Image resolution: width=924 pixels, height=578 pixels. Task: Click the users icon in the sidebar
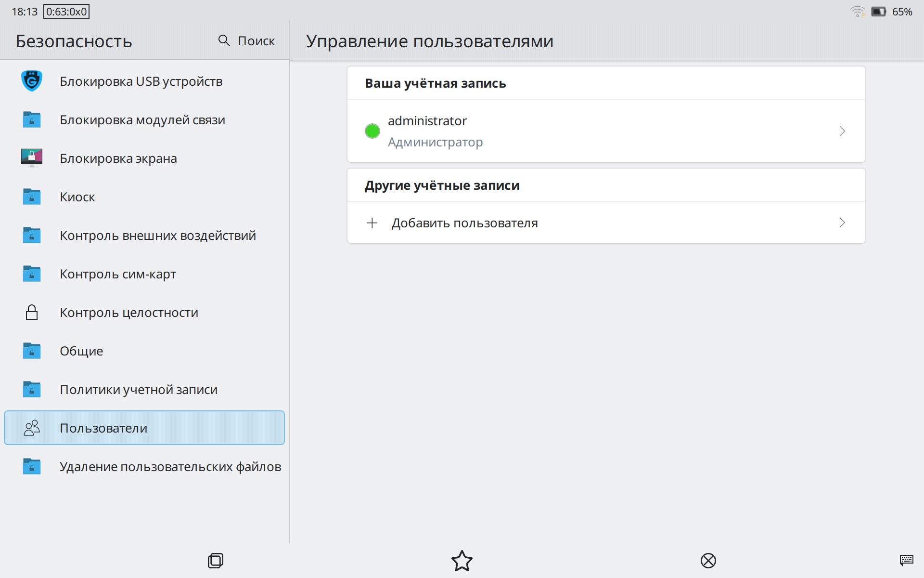point(32,428)
